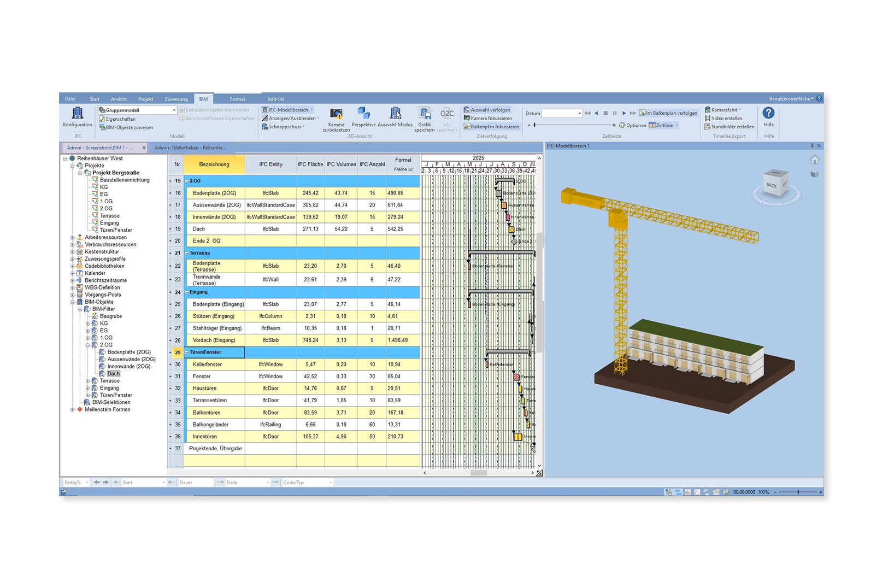Switch to the Format ribbon tab
This screenshot has width=894, height=588.
coord(237,99)
